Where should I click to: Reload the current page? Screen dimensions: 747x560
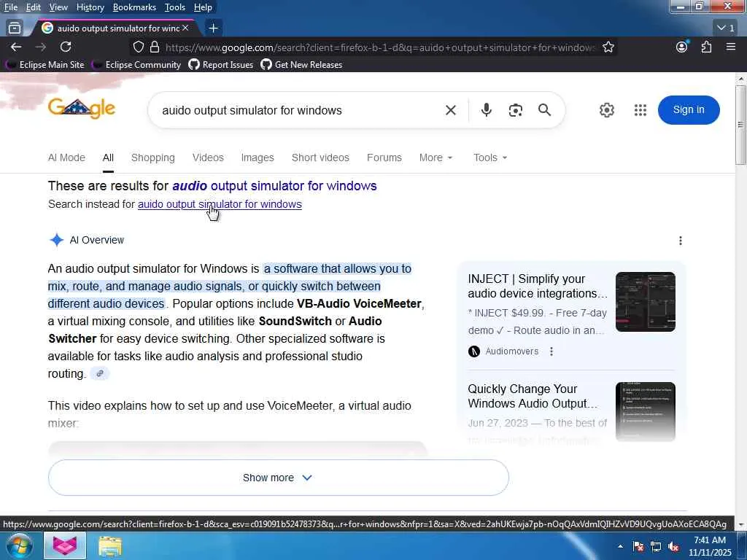(x=66, y=47)
